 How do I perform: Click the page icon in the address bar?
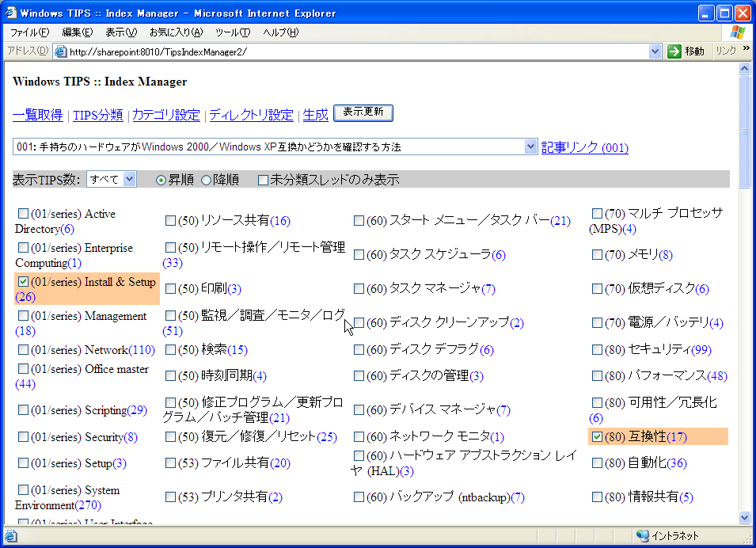click(x=61, y=51)
